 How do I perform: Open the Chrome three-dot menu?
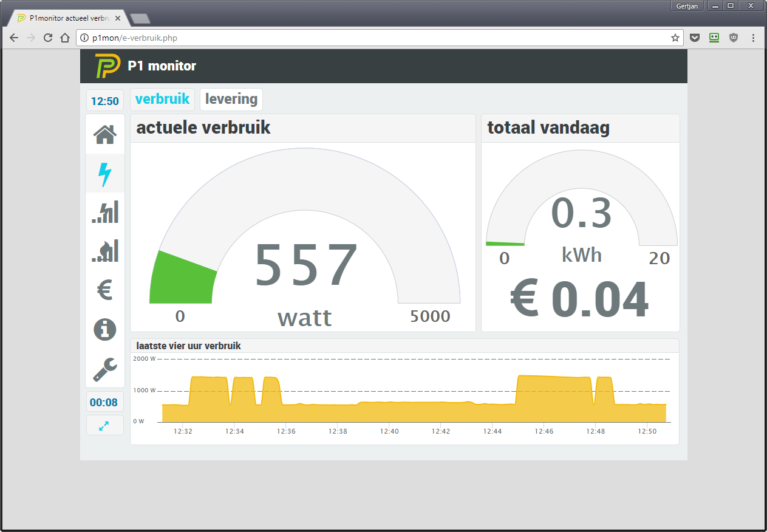753,38
